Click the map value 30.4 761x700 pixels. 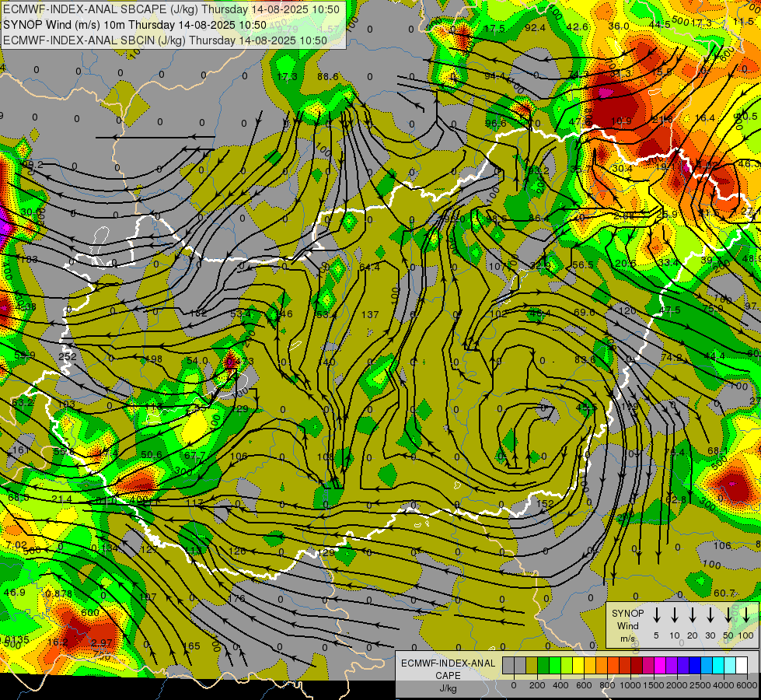point(622,168)
